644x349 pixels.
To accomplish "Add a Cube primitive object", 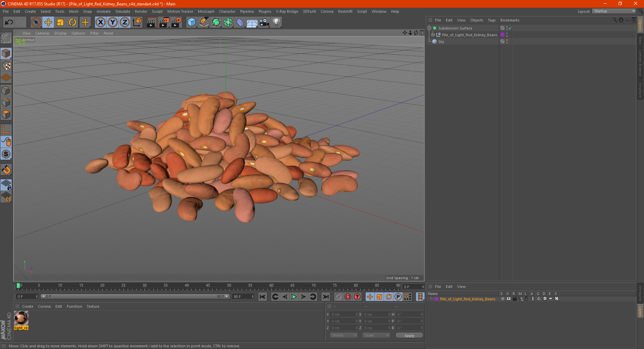I will 192,22.
